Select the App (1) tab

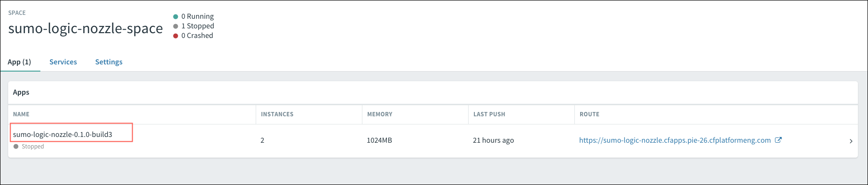pyautogui.click(x=19, y=62)
